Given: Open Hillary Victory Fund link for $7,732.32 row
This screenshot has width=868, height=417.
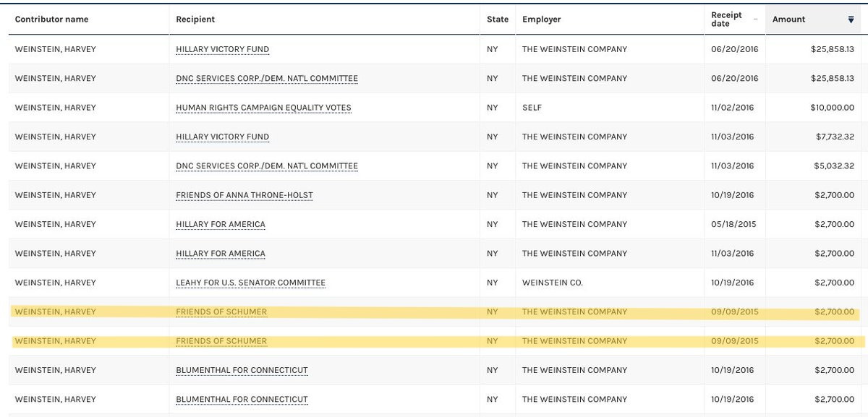Looking at the screenshot, I should coord(222,137).
